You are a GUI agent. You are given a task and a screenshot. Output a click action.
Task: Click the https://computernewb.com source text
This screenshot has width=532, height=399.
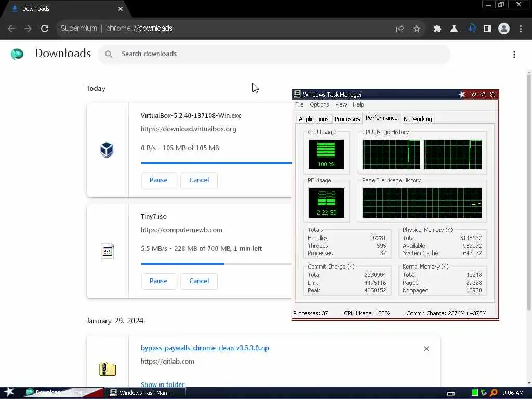tap(181, 230)
